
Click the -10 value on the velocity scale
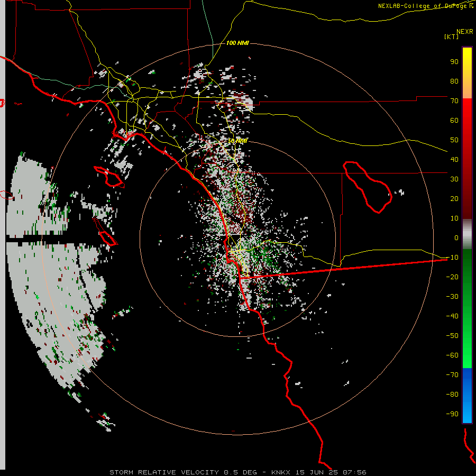pos(452,258)
